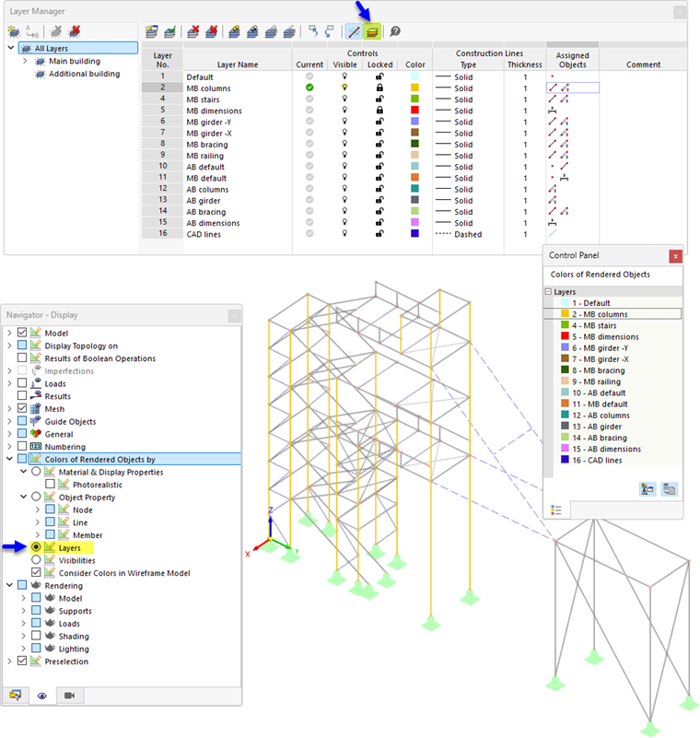Click the unlocked padlock for CAD lines

(x=379, y=233)
